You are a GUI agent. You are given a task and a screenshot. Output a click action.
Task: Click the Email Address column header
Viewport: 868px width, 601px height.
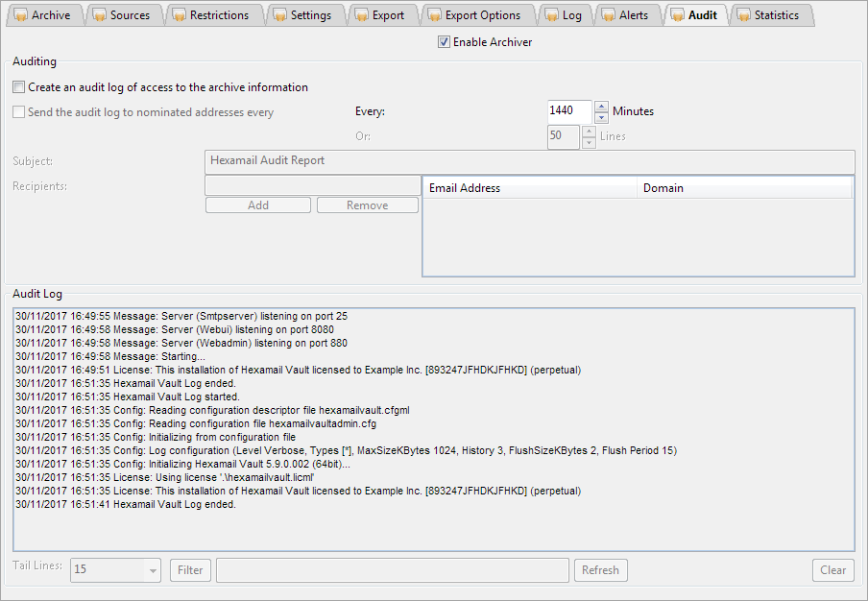pos(529,188)
